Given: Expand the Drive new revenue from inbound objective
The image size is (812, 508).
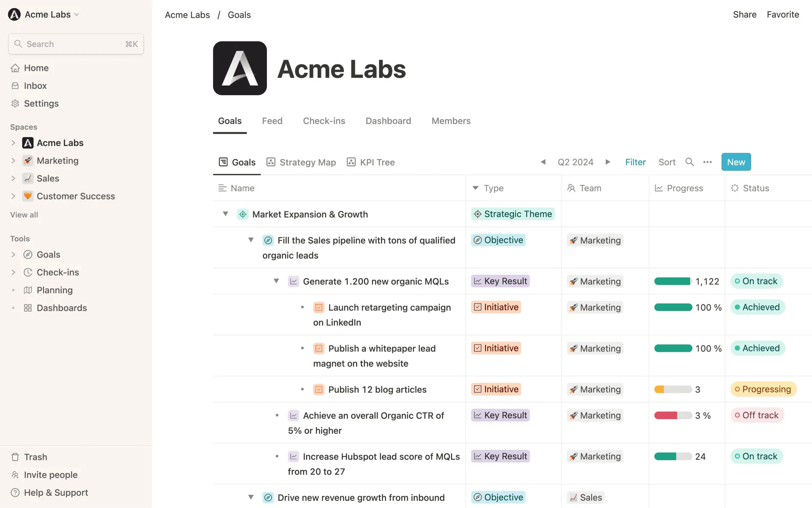Looking at the screenshot, I should [x=250, y=497].
